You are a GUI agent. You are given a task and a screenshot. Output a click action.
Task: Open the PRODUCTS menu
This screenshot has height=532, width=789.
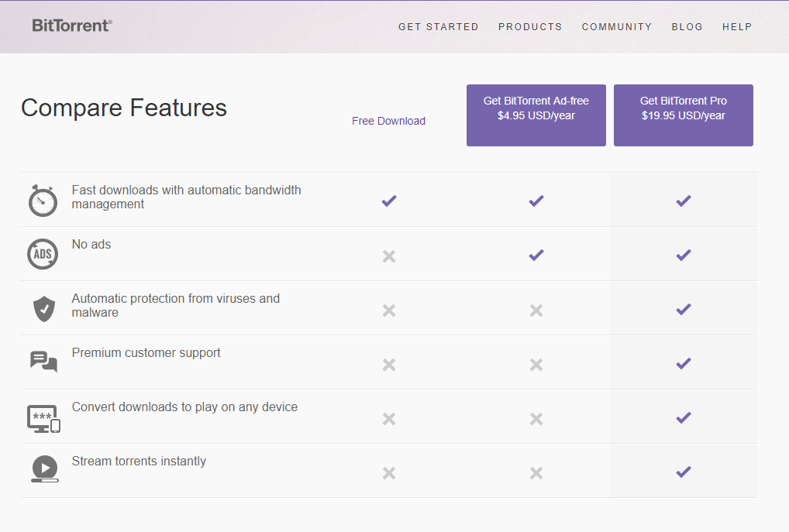530,27
